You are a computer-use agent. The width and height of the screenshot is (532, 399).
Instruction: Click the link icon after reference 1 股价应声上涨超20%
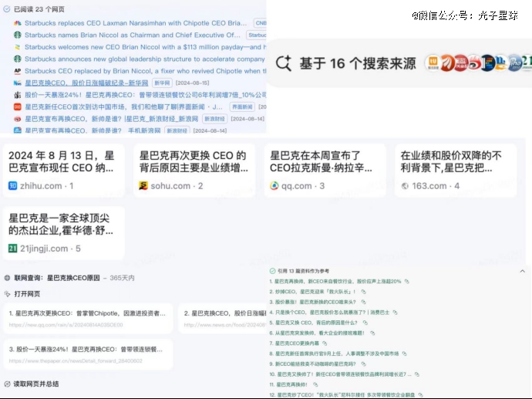pyautogui.click(x=406, y=281)
